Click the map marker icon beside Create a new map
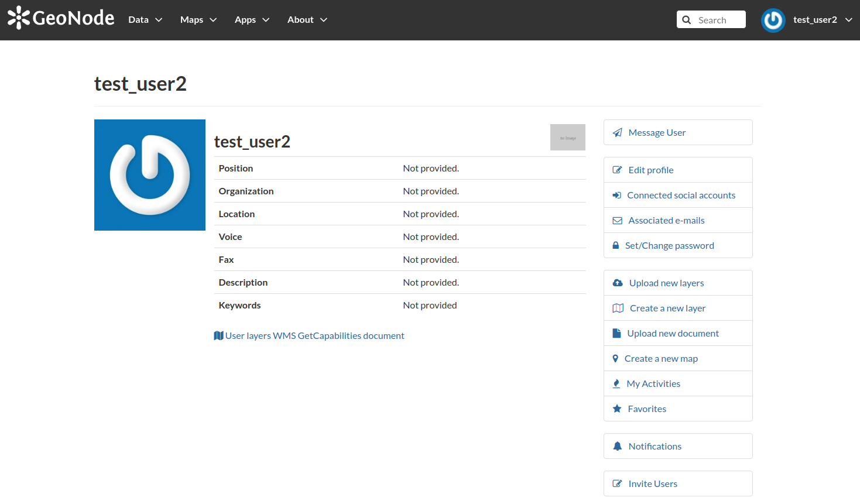 pos(615,359)
